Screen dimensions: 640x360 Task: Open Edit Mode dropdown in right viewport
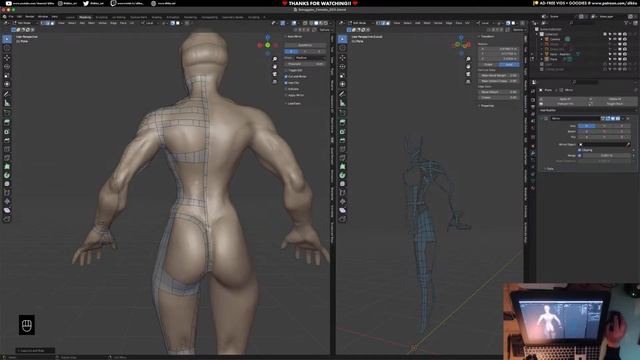359,23
